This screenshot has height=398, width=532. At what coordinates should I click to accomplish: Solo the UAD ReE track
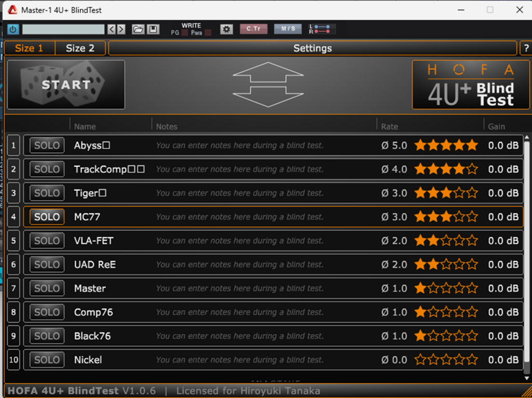[x=47, y=264]
